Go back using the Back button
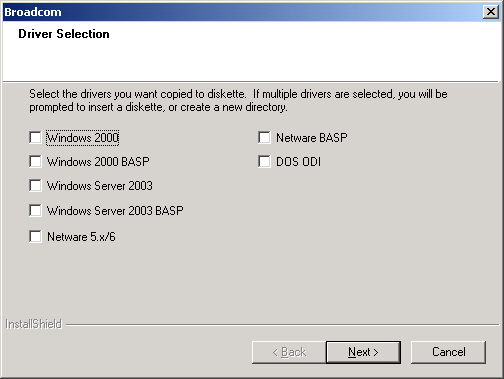The height and width of the screenshot is (379, 504). pyautogui.click(x=289, y=352)
